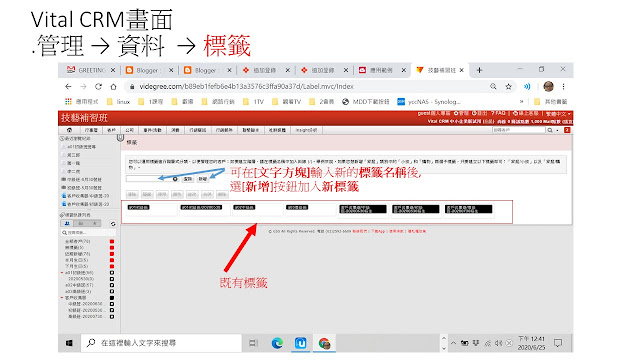Image resolution: width=640 pixels, height=360 pixels.
Task: Select 20200530(3) tree row
Action: [x=81, y=279]
